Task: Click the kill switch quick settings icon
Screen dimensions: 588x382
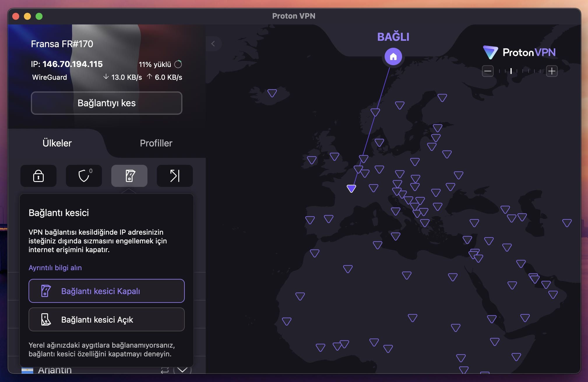Action: pyautogui.click(x=129, y=176)
